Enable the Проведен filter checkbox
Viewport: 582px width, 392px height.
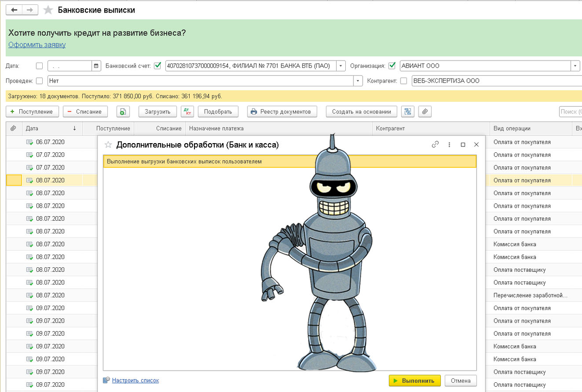click(39, 81)
